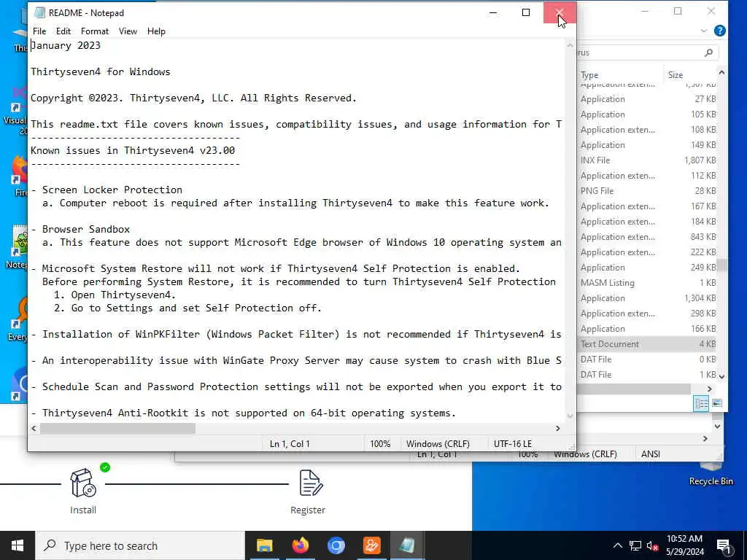Click the Register step icon in installer
Viewport: 747px width, 560px height.
(311, 483)
